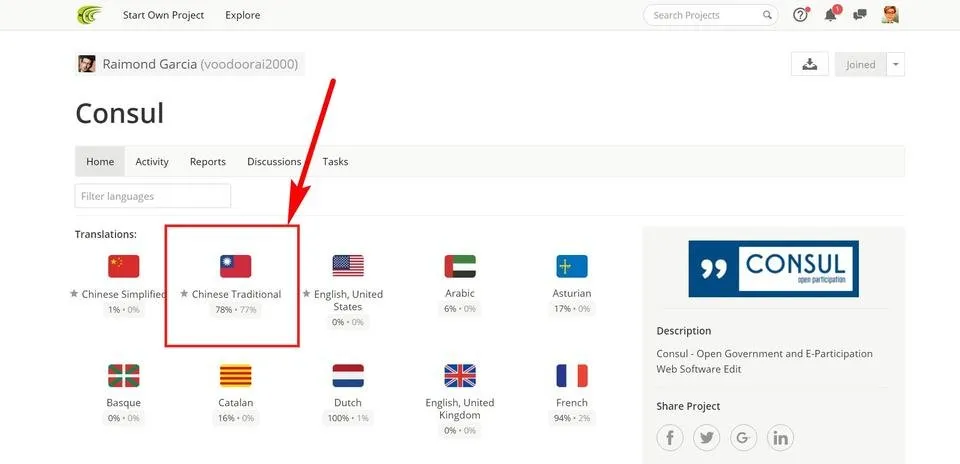
Task: Switch to the Reports tab
Action: tap(208, 162)
